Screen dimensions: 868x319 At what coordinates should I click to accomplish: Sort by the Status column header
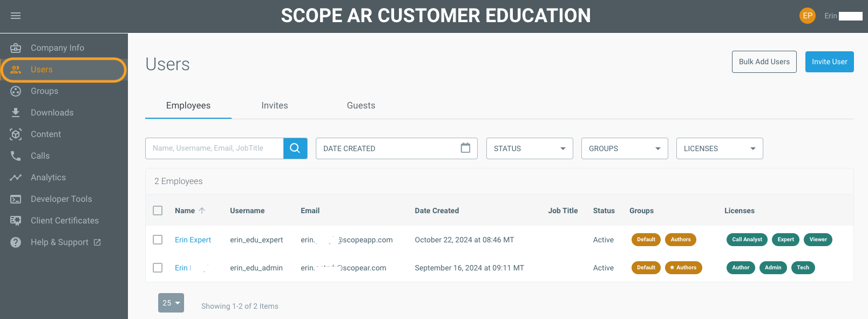coord(604,211)
